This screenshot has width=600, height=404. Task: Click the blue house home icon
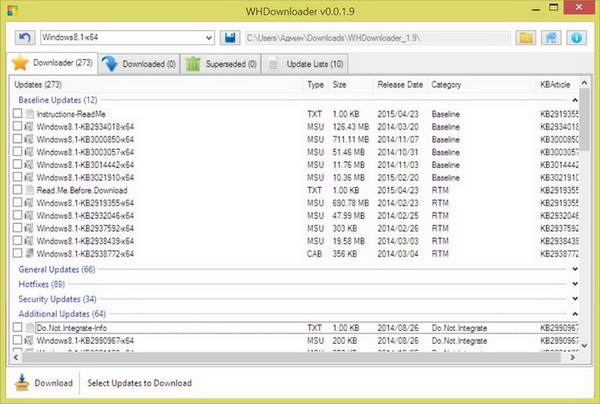[x=551, y=38]
